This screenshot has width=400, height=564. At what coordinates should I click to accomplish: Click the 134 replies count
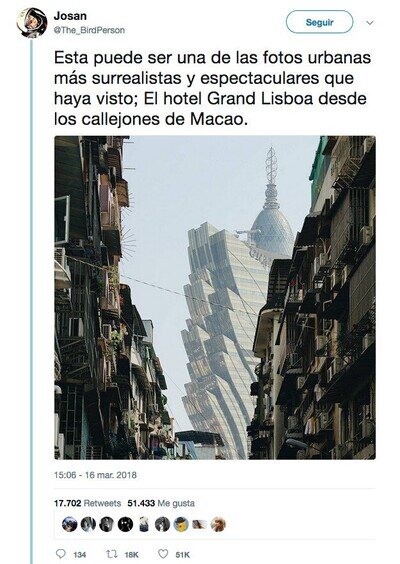tap(79, 555)
